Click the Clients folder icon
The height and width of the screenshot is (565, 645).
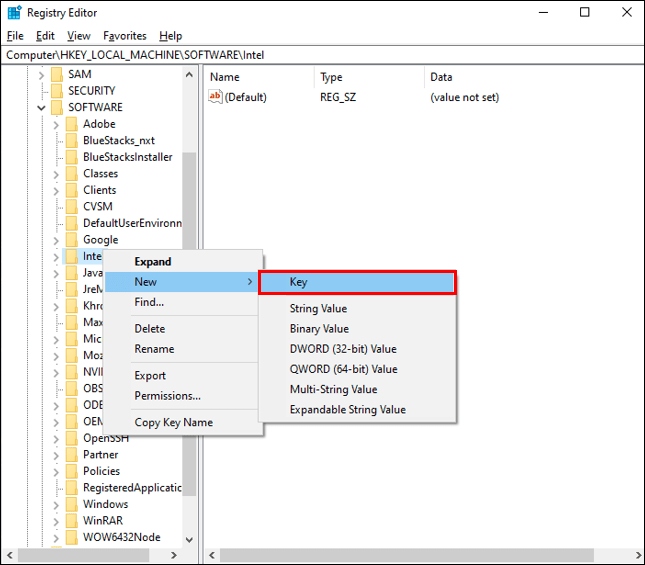point(72,190)
